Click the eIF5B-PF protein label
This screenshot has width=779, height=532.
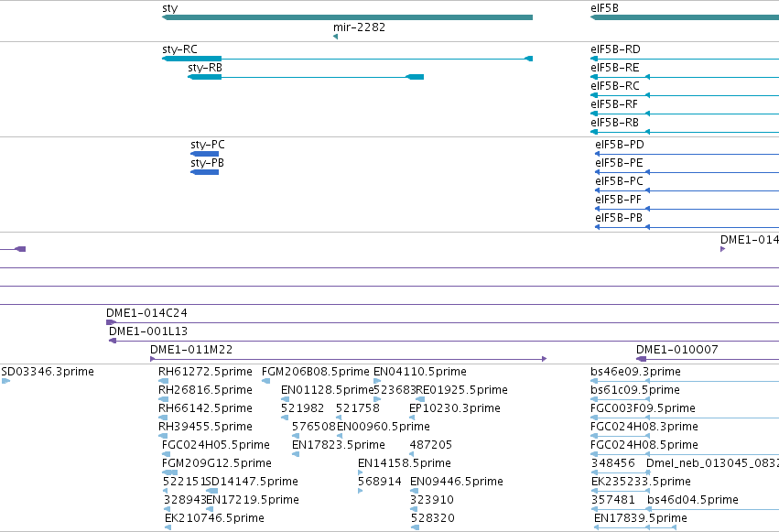coord(618,200)
